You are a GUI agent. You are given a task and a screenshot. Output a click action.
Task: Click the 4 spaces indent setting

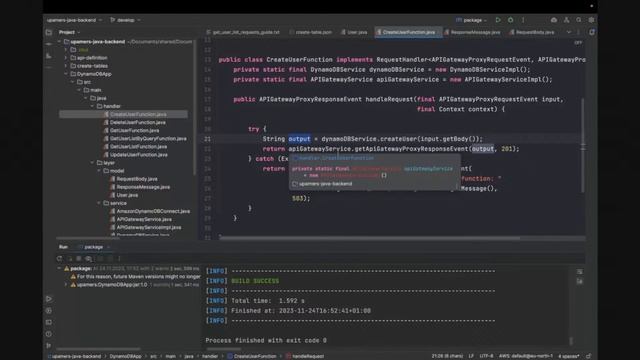coord(569,356)
